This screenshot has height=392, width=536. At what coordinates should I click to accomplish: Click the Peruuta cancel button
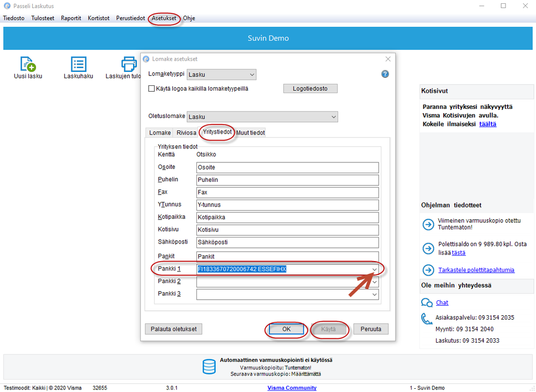[371, 329]
